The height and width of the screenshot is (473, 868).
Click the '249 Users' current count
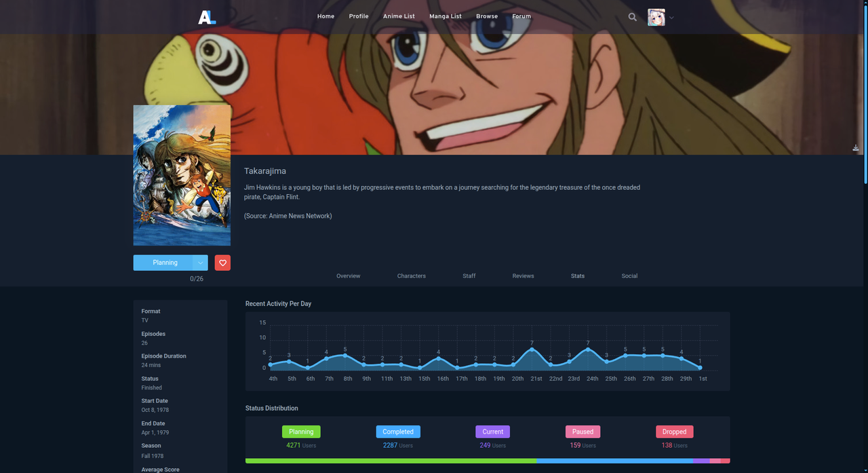coord(493,446)
